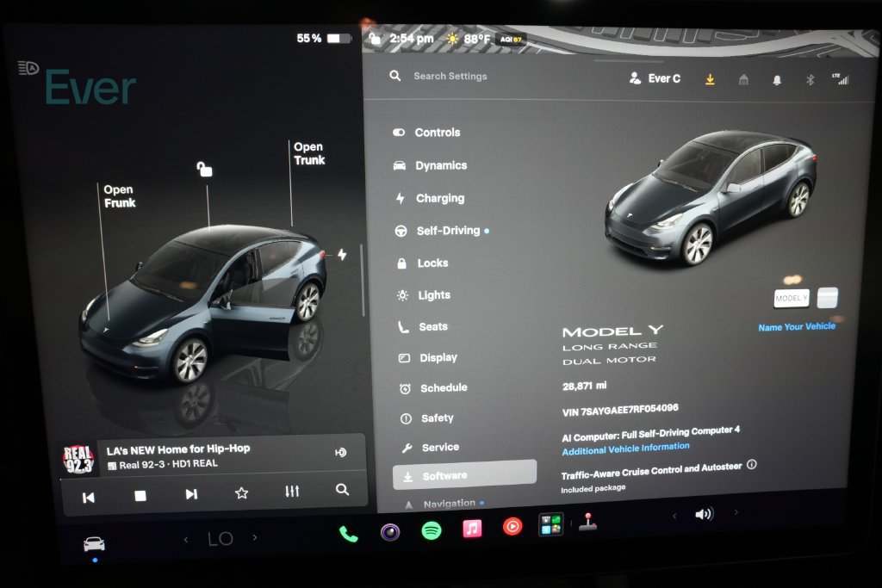Tap the 28,871 mi odometer reading
The image size is (882, 588).
pos(585,386)
